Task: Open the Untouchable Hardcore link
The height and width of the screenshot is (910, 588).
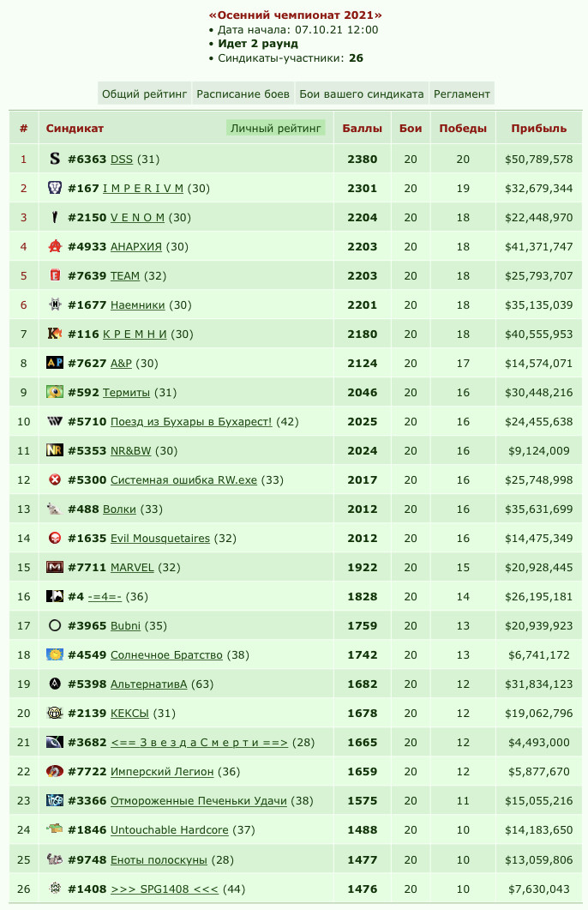Action: [x=170, y=830]
